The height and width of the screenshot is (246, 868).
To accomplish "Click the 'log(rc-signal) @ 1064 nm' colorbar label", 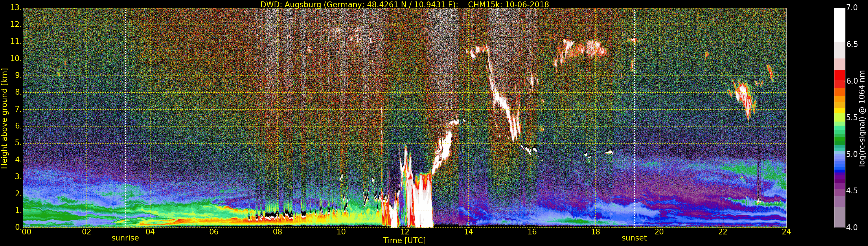I will [x=862, y=118].
